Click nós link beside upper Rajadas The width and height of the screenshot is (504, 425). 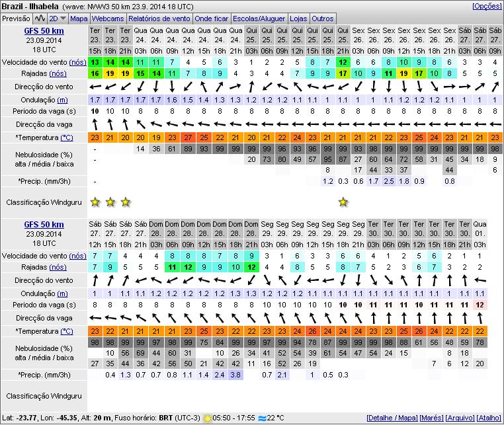tap(58, 73)
